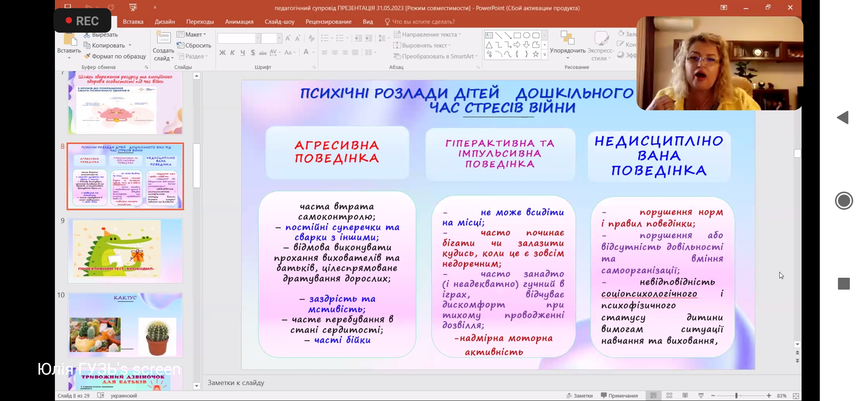Image resolution: width=868 pixels, height=401 pixels.
Task: Open the Переходы ribbon tab
Action: point(200,22)
